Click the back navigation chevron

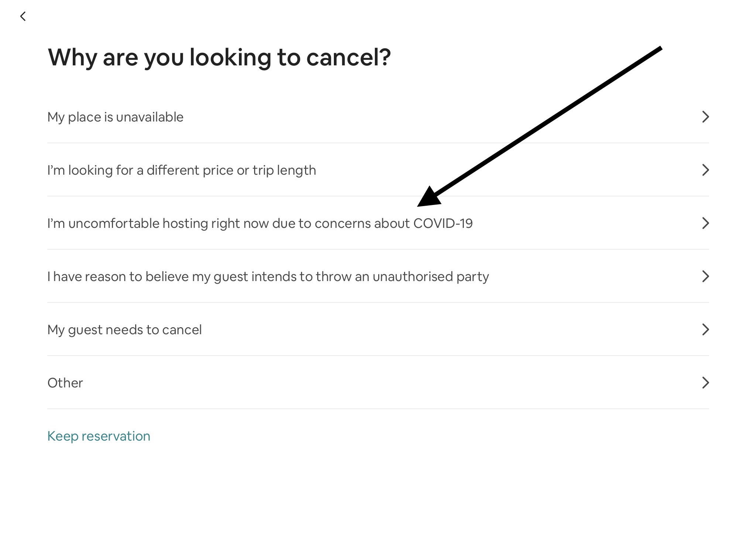[24, 16]
